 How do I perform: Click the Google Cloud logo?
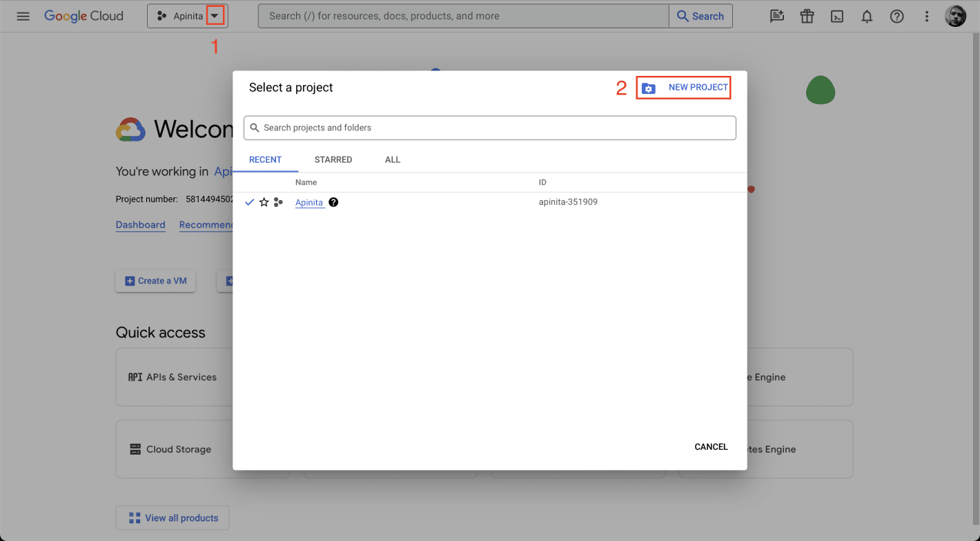[84, 16]
